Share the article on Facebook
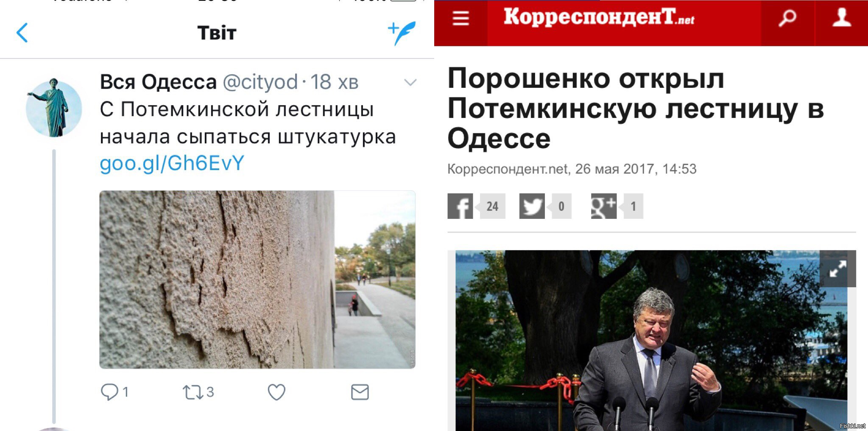 click(460, 206)
